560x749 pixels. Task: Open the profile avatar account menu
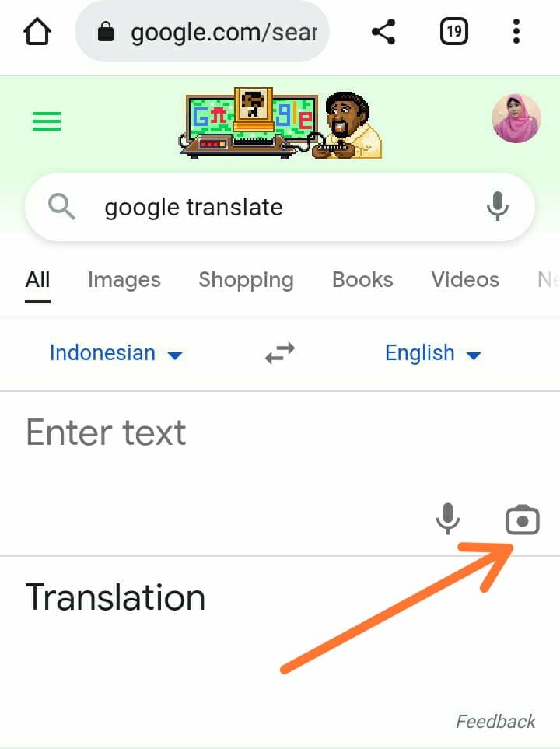point(516,118)
